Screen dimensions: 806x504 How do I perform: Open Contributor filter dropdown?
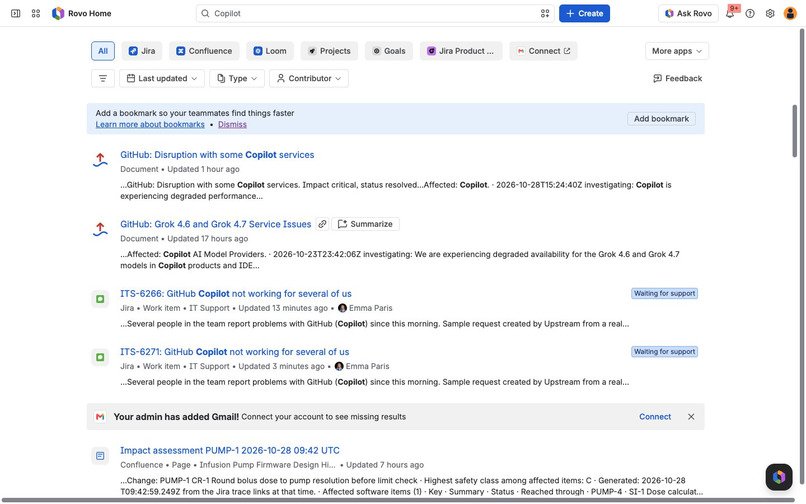click(309, 78)
